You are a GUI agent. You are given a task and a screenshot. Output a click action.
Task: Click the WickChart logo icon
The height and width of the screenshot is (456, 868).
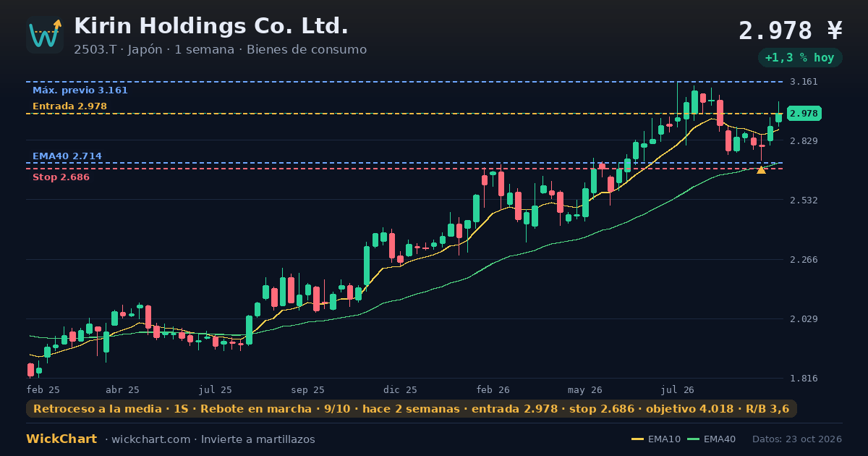point(45,35)
